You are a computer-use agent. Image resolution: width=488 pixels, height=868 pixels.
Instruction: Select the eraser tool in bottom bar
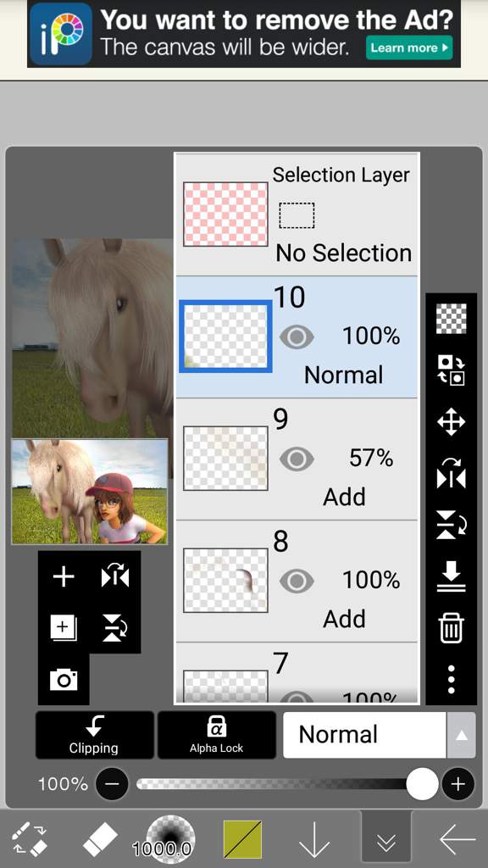point(100,840)
